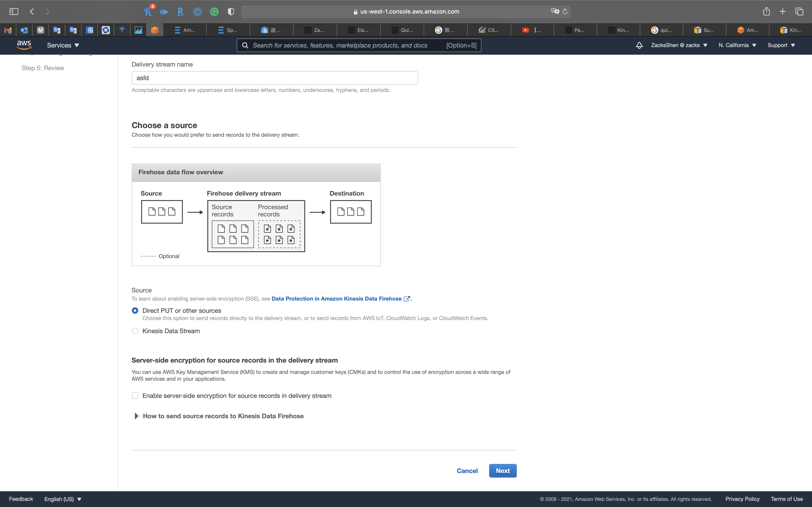
Task: Click the Next button
Action: pyautogui.click(x=502, y=471)
